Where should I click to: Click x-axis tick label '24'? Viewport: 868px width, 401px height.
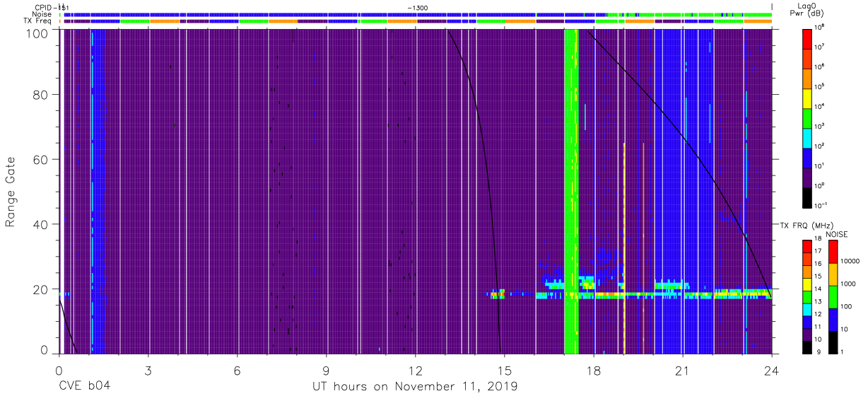[x=772, y=370]
